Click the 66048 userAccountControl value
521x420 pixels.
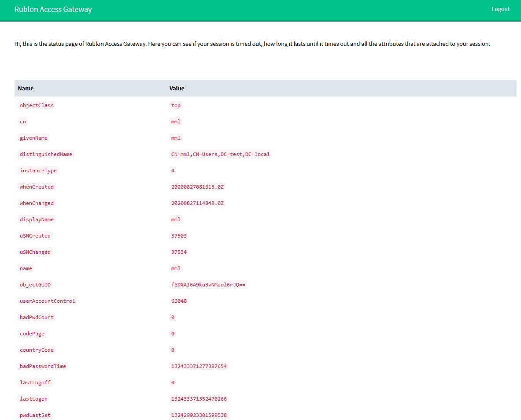click(179, 301)
